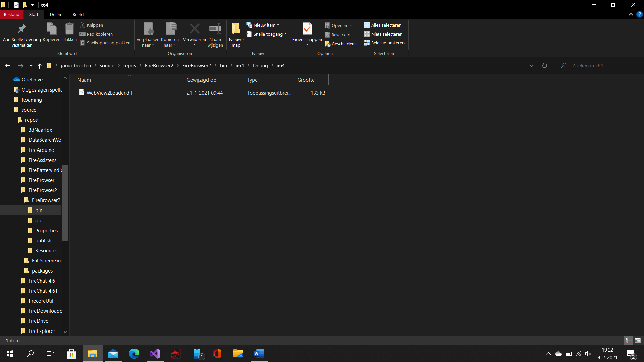Viewport: 644px width, 362px height.
Task: Open Eigenschappen via its checkmark icon
Action: 307,28
